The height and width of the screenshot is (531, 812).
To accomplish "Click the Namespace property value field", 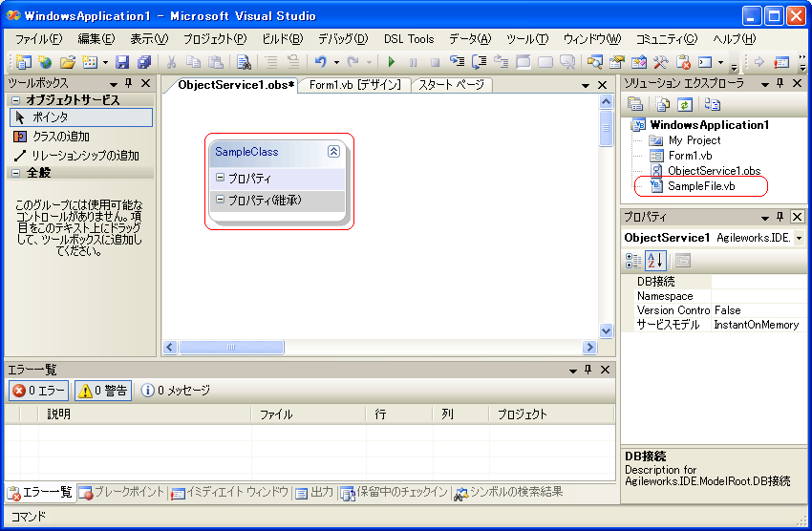I will [759, 296].
